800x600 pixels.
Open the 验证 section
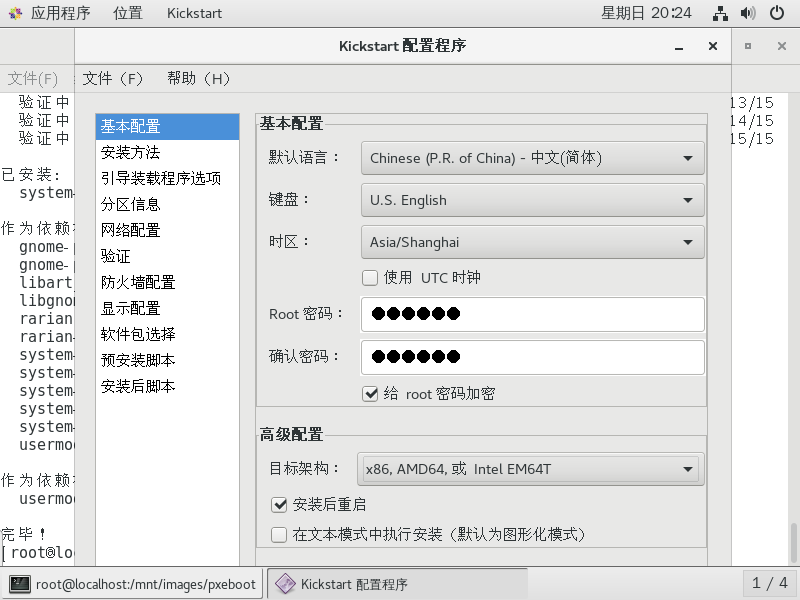(x=167, y=257)
